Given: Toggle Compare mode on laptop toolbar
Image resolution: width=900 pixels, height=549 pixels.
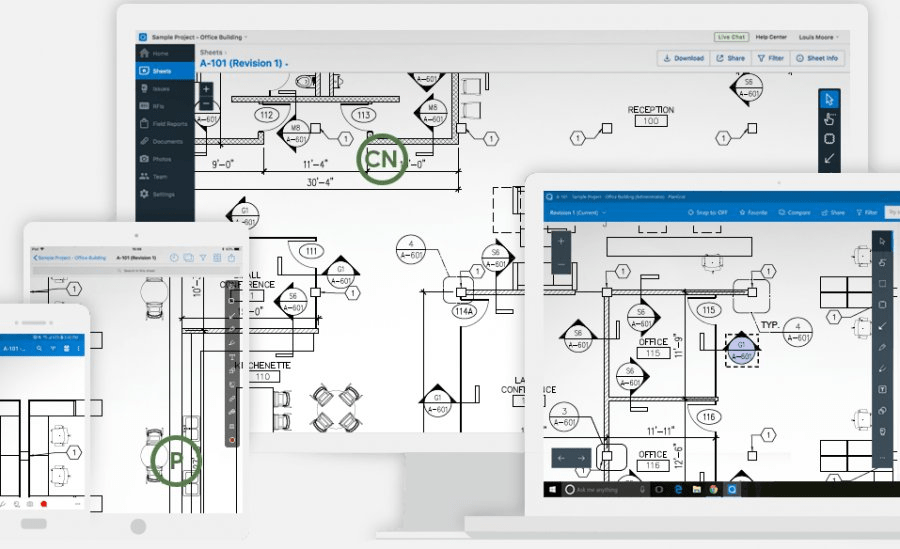Looking at the screenshot, I should (795, 213).
